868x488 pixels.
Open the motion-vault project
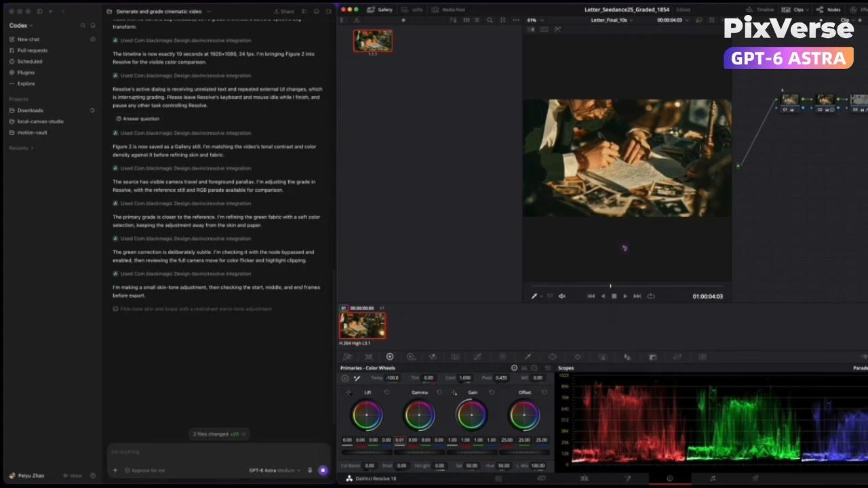(32, 132)
